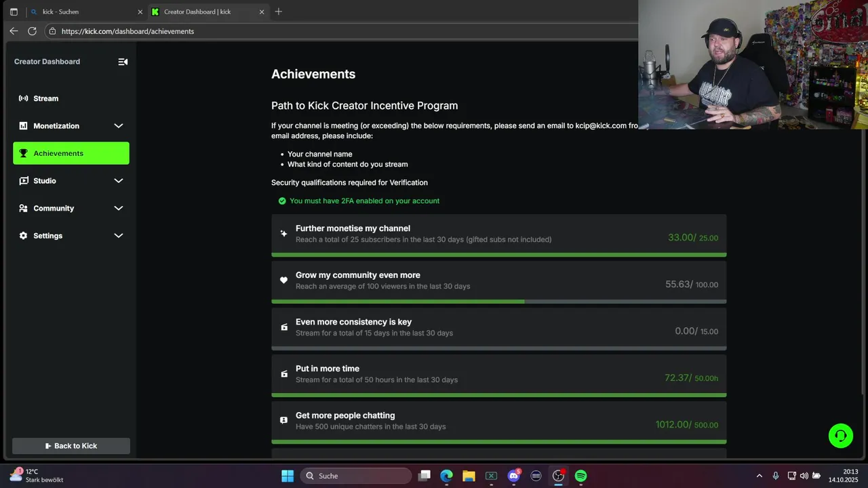Open File Explorer from taskbar
The height and width of the screenshot is (488, 868).
[x=469, y=476]
